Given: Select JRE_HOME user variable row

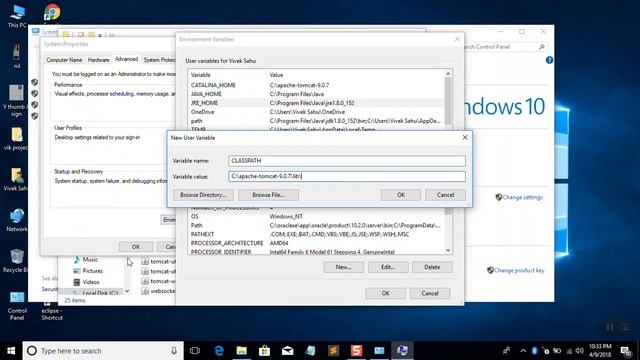Looking at the screenshot, I should click(316, 103).
